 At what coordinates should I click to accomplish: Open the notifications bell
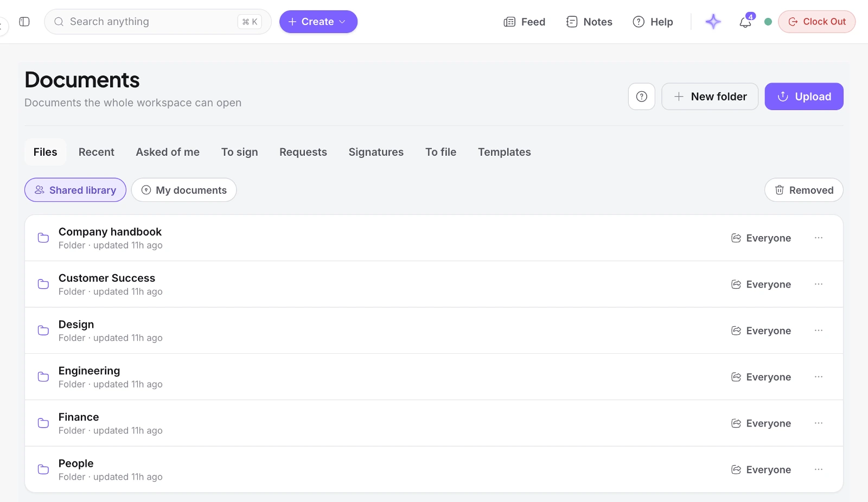745,22
